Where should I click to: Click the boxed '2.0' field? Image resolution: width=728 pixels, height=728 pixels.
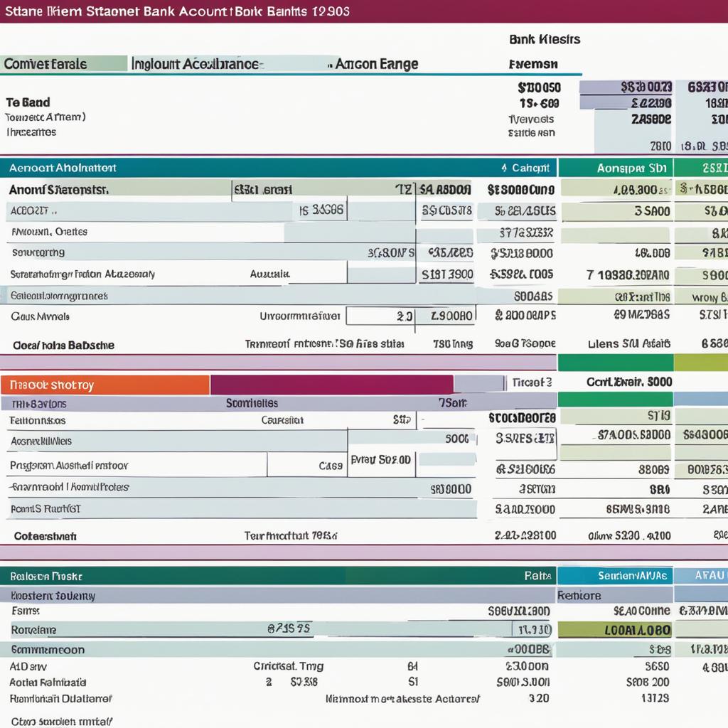(x=381, y=316)
